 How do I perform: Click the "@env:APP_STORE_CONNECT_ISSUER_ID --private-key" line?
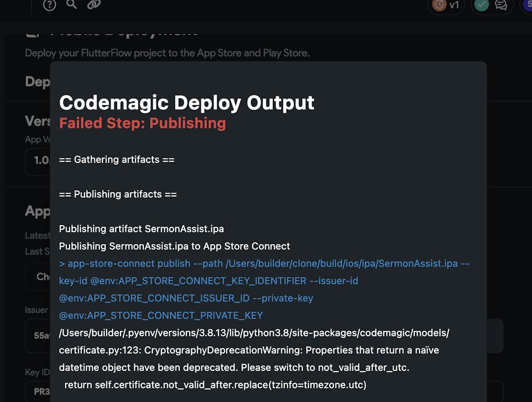point(186,298)
